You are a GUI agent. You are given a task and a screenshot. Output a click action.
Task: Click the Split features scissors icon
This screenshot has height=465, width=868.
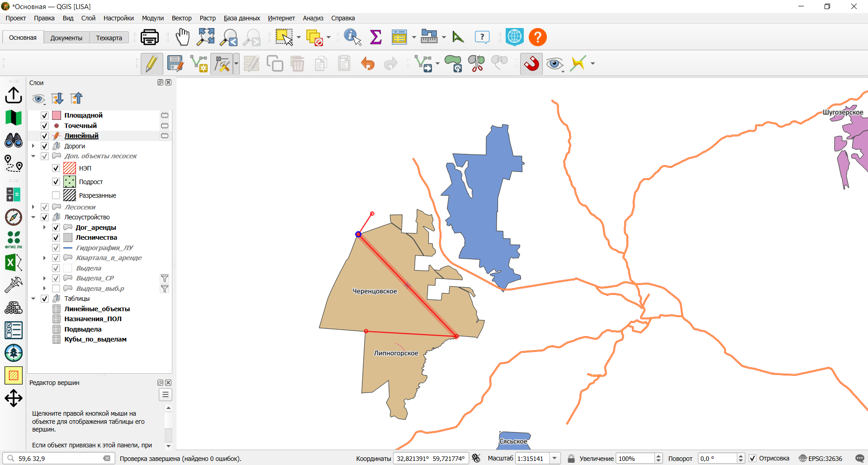(x=476, y=64)
